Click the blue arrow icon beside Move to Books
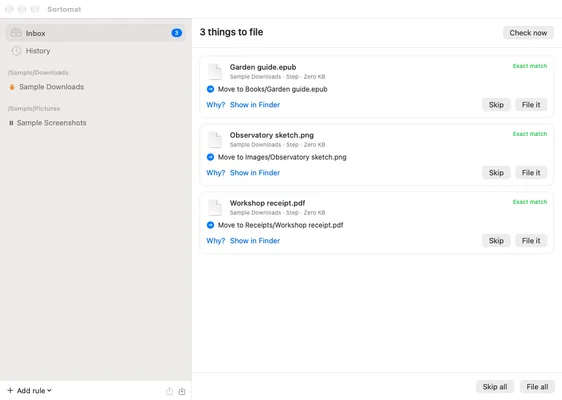 [210, 89]
